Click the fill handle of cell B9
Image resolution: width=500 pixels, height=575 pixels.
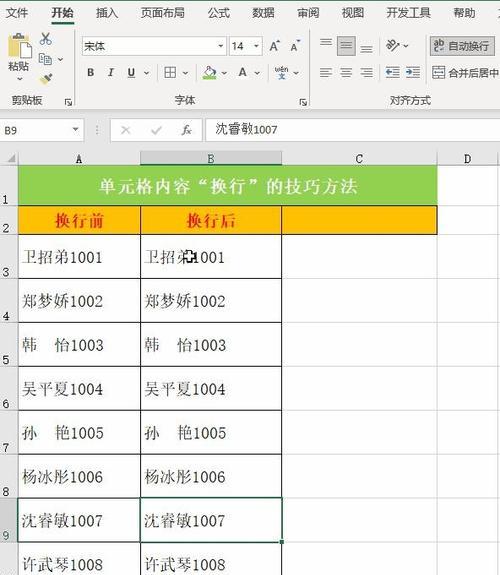[x=282, y=542]
